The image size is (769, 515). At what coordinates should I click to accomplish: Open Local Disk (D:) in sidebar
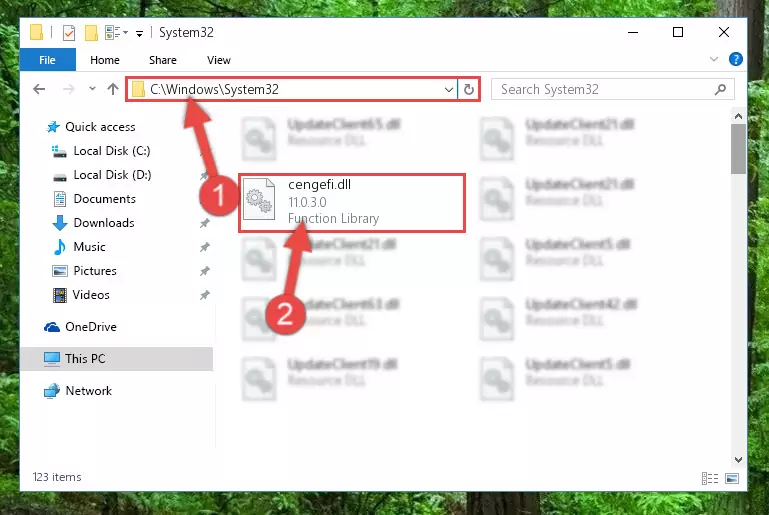(x=112, y=175)
